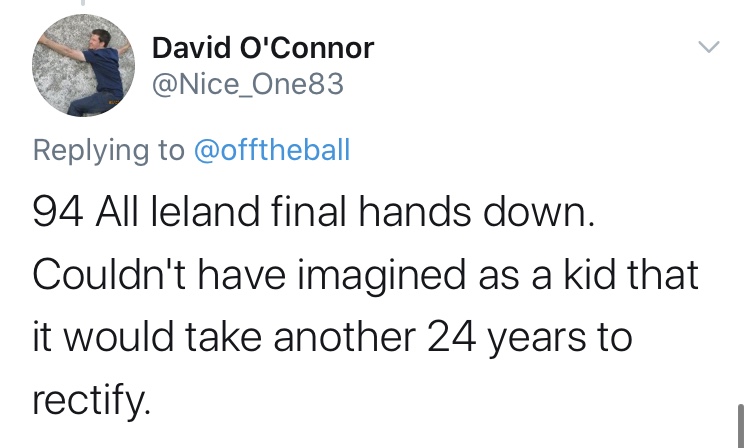Tap the word 'final' in the tweet
Image resolution: width=750 pixels, height=448 pixels.
coord(309,211)
